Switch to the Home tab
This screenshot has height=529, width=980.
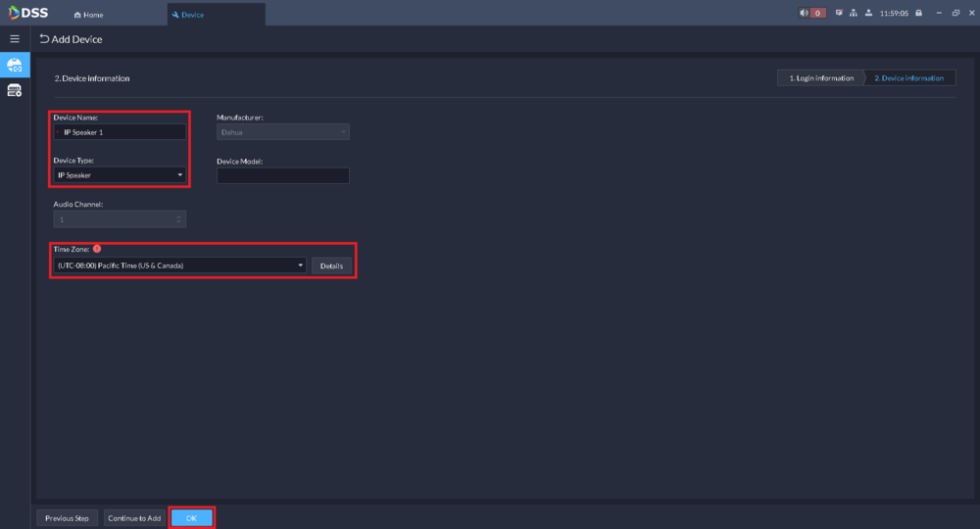point(89,15)
